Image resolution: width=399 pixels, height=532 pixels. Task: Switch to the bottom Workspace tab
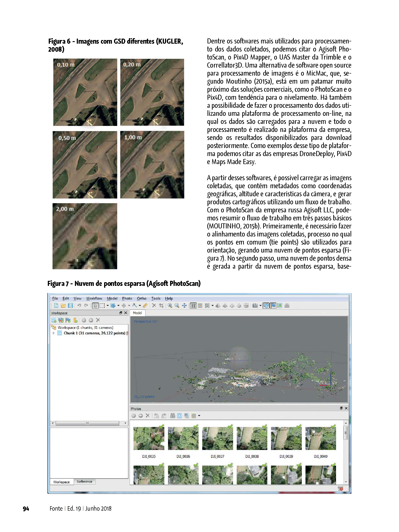point(61,482)
